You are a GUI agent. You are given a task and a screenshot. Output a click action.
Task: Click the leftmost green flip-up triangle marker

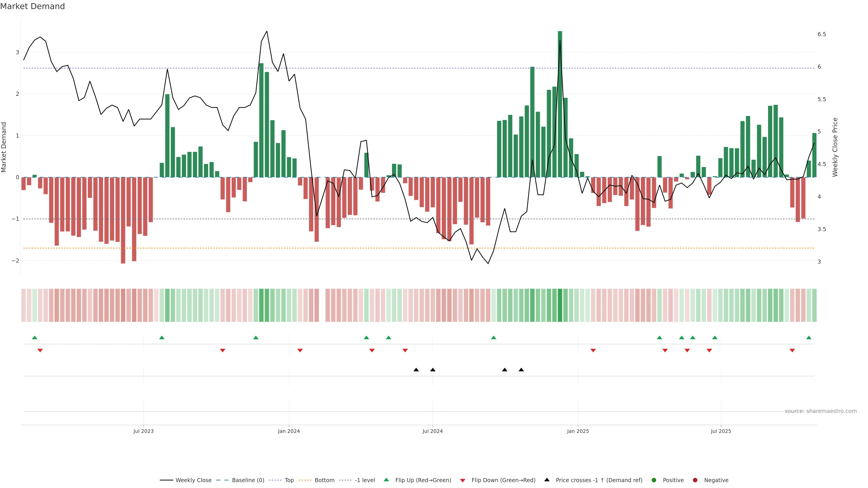(x=34, y=338)
